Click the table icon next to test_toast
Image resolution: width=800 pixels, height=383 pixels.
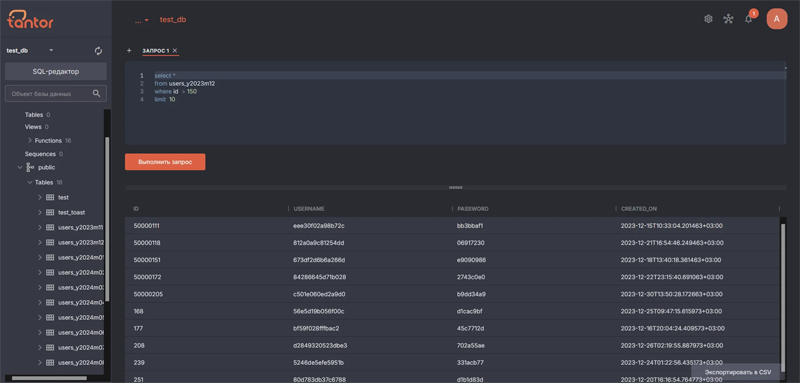[x=50, y=212]
